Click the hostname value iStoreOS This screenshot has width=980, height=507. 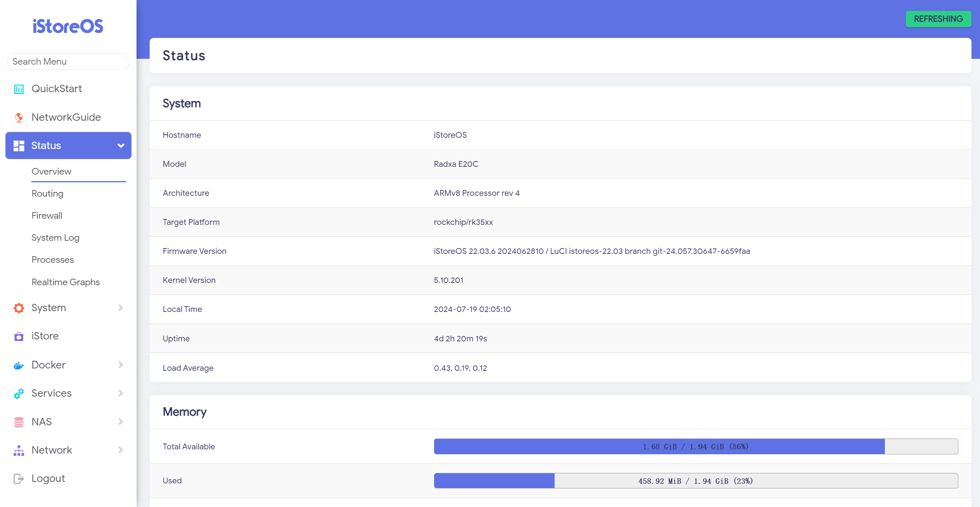point(450,135)
